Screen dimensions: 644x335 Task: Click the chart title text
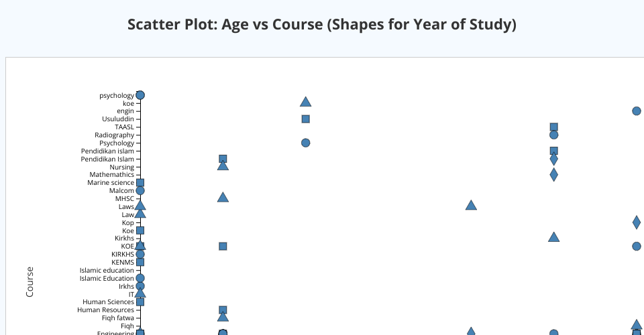pos(322,25)
